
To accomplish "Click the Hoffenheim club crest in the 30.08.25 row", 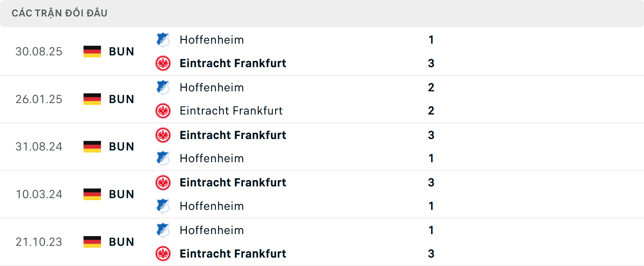I will [163, 40].
